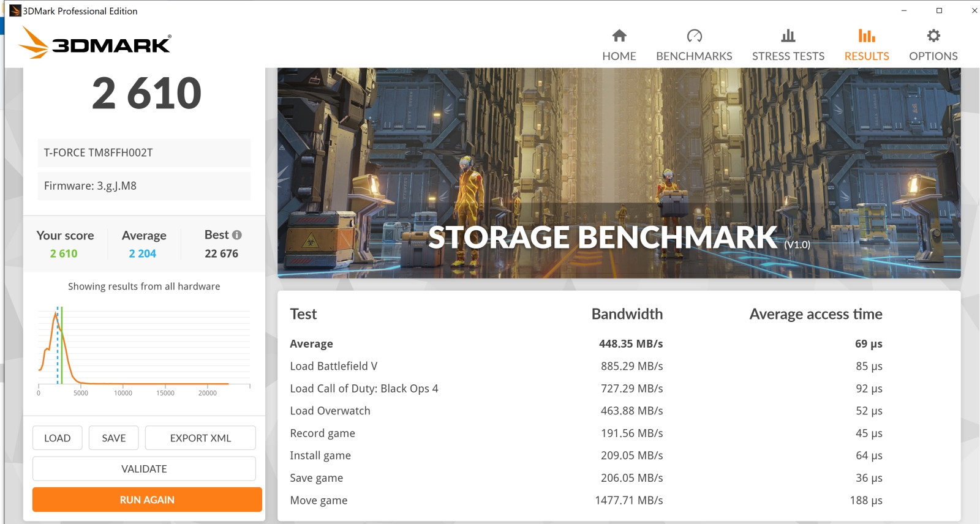The height and width of the screenshot is (524, 980).
Task: Click the 3DMark app icon in the title bar
Action: pos(15,10)
